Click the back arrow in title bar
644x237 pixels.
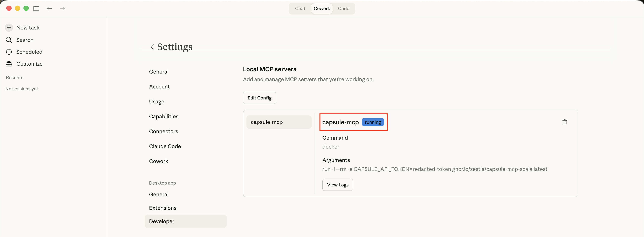[50, 9]
